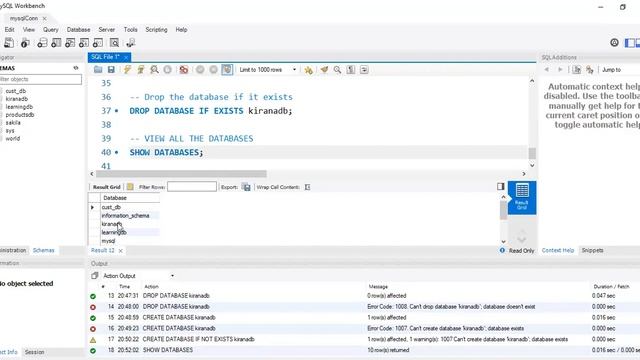Refresh the schemas list icon
The image size is (640, 360).
tap(76, 68)
